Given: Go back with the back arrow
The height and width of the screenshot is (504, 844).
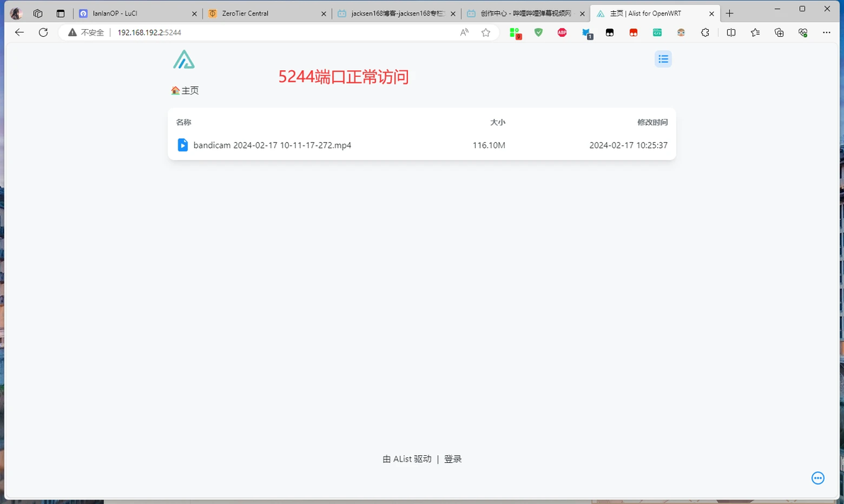Looking at the screenshot, I should (19, 33).
